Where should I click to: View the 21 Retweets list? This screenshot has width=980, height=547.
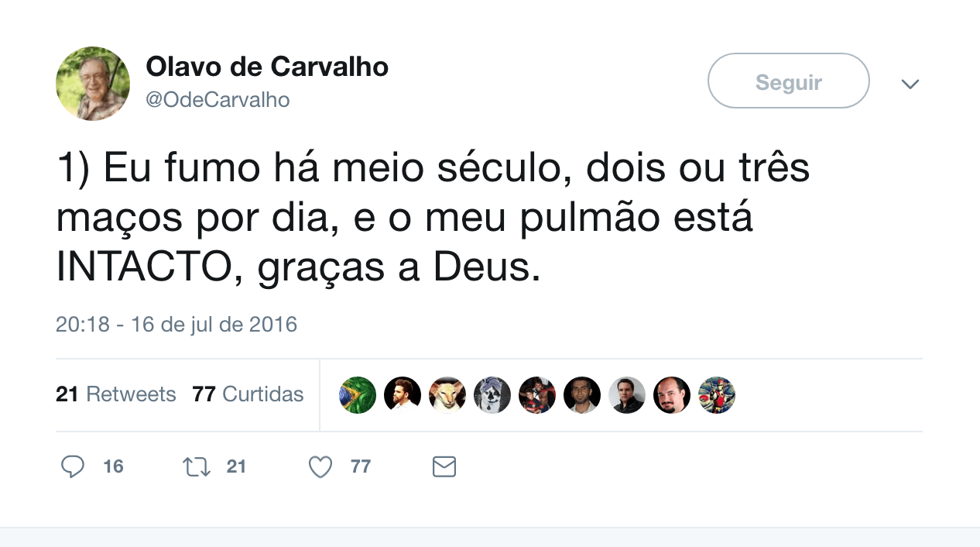116,394
